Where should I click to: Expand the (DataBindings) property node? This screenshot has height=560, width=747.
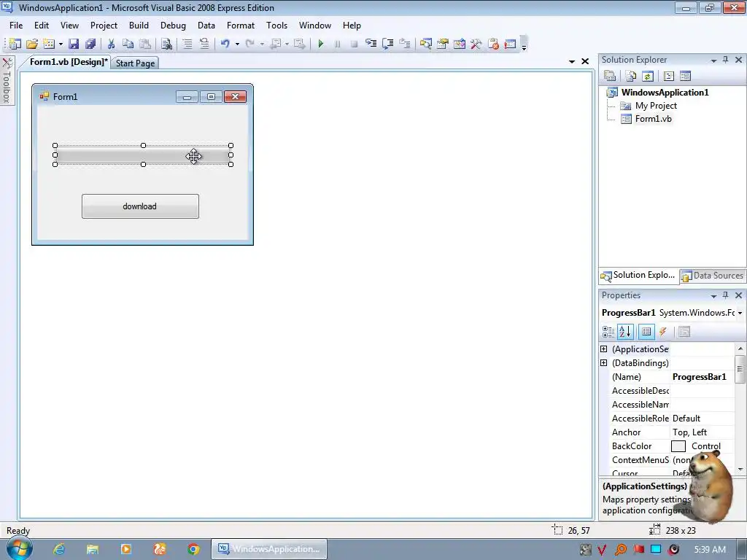click(x=604, y=363)
